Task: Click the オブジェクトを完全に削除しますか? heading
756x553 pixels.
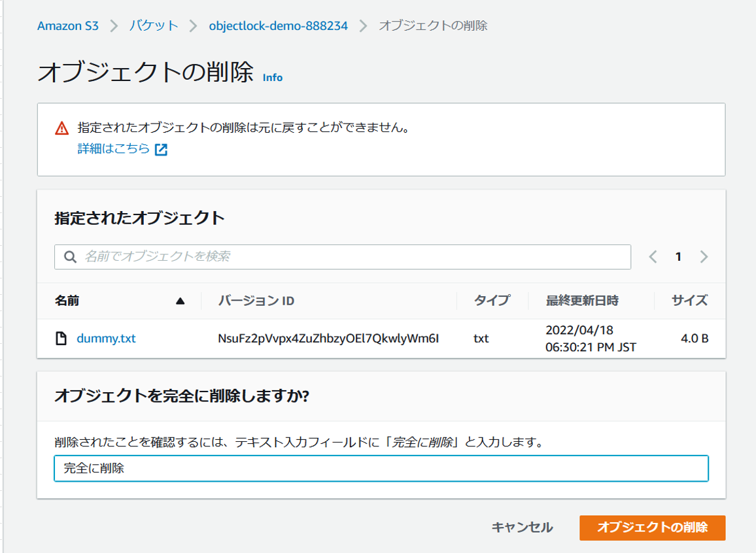Action: coord(182,396)
